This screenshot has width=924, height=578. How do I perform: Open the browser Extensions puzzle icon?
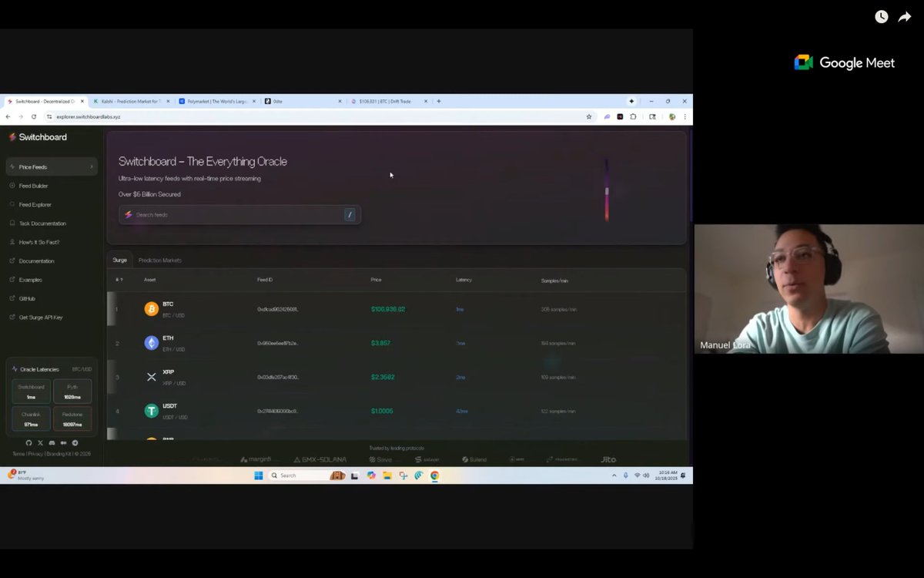(x=633, y=116)
